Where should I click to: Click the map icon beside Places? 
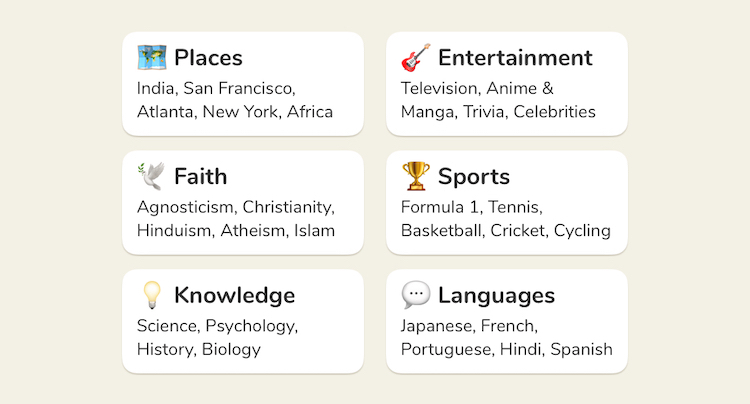click(x=152, y=58)
